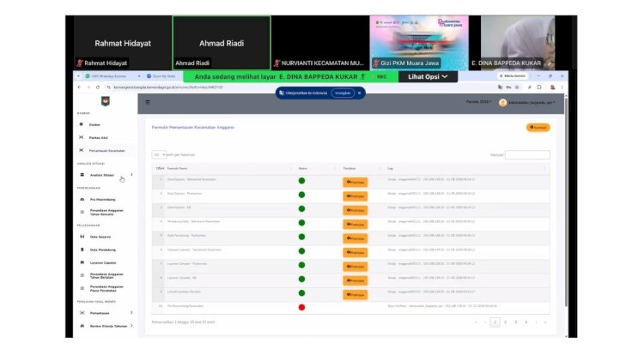Viewport: 644px width, 361px height.
Task: Open Pantau Aksi in the sidebar
Action: [99, 138]
